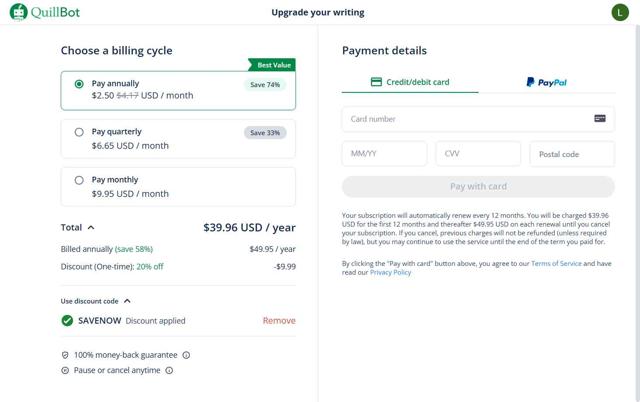Viewport: 640px width, 402px height.
Task: Click the green discount applied checkmark
Action: tap(67, 321)
